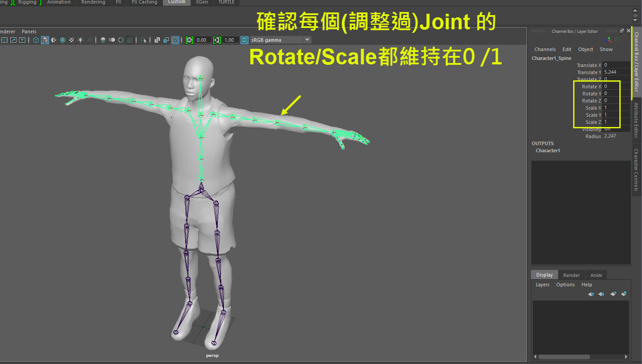Select the Scale Y channel label
This screenshot has height=364, width=642.
click(593, 115)
